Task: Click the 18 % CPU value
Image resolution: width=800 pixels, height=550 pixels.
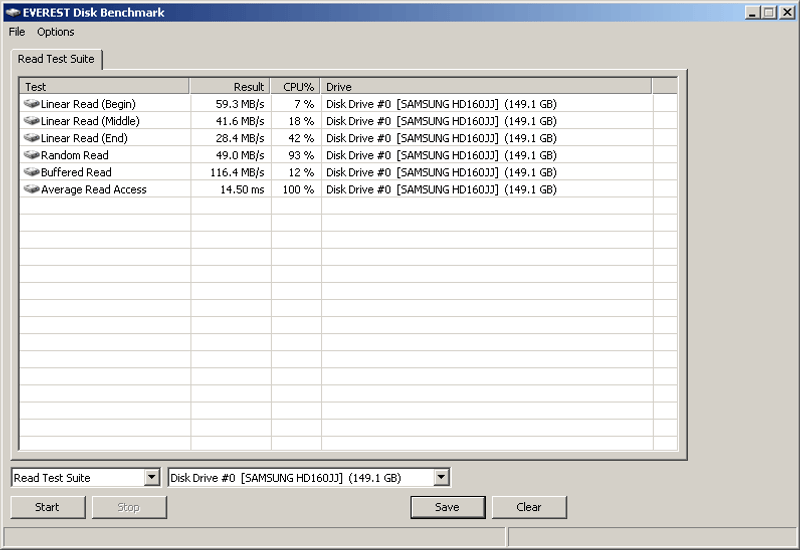Action: 302,121
